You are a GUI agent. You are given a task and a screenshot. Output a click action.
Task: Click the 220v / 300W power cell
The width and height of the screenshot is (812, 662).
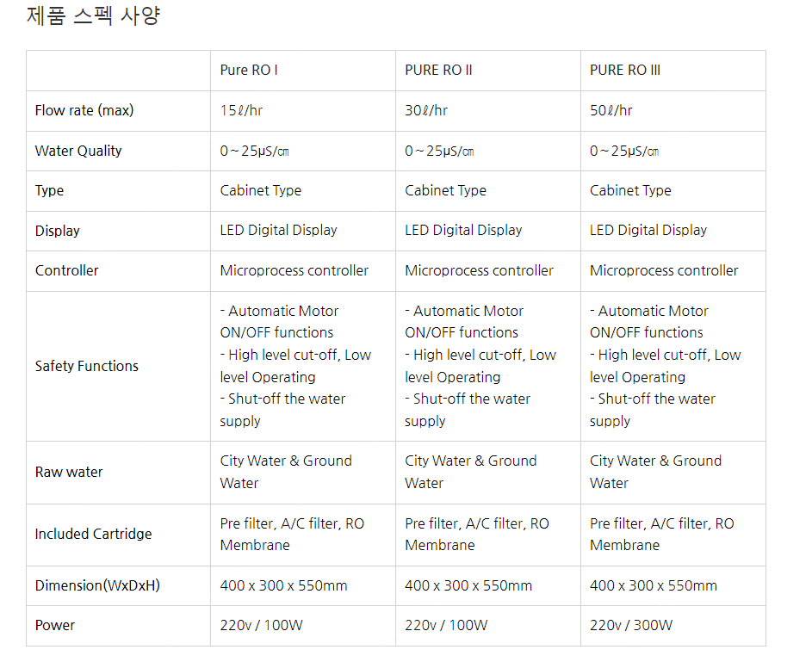click(x=631, y=625)
